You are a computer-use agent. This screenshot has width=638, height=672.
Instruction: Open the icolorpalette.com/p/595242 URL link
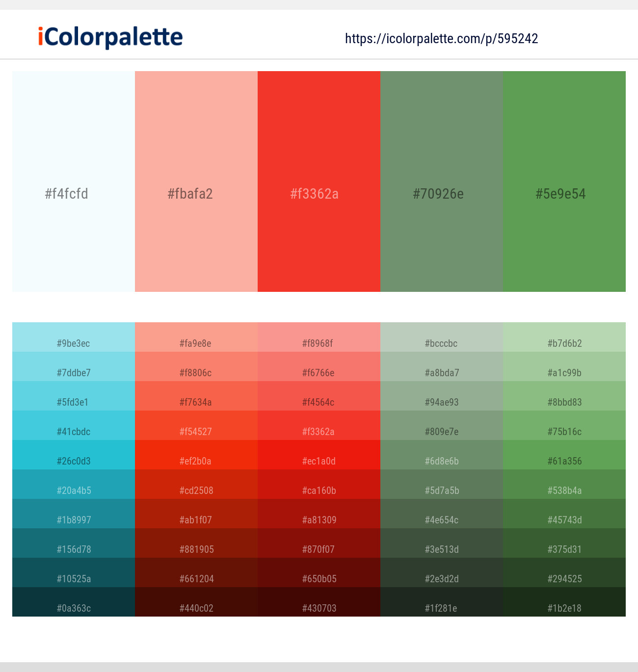click(x=442, y=39)
